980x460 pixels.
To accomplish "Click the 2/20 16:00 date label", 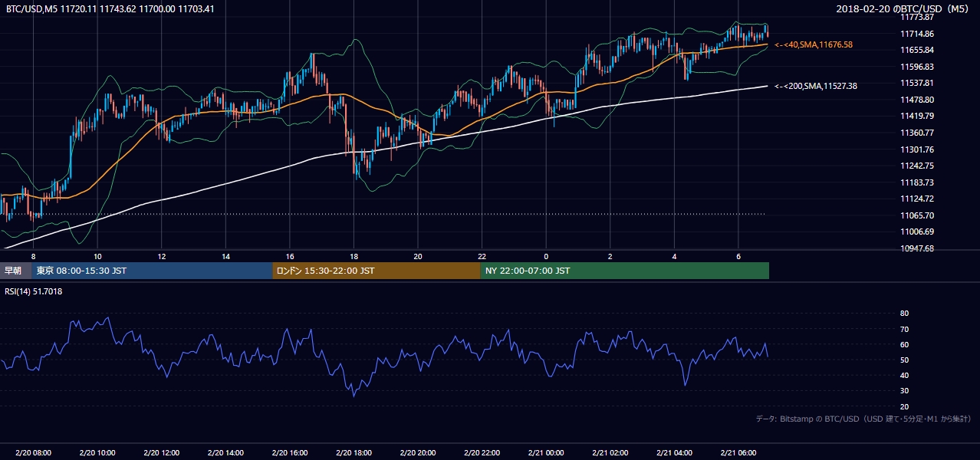I will pos(289,452).
